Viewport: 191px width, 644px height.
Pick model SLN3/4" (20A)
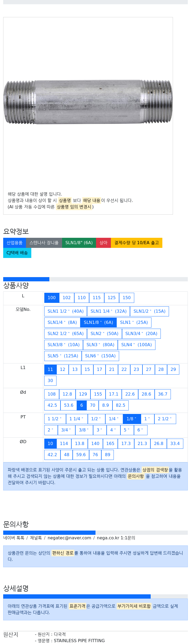pos(141,333)
